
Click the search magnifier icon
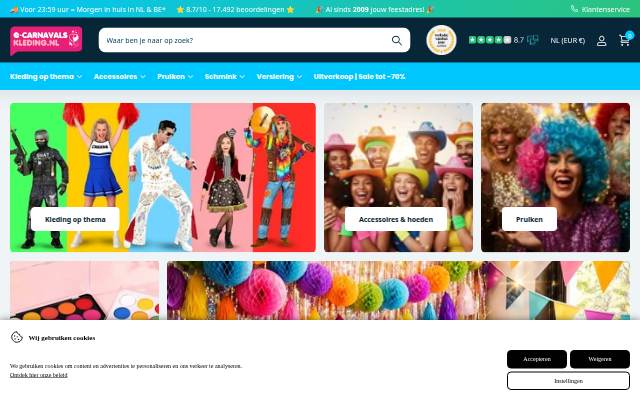click(x=397, y=40)
